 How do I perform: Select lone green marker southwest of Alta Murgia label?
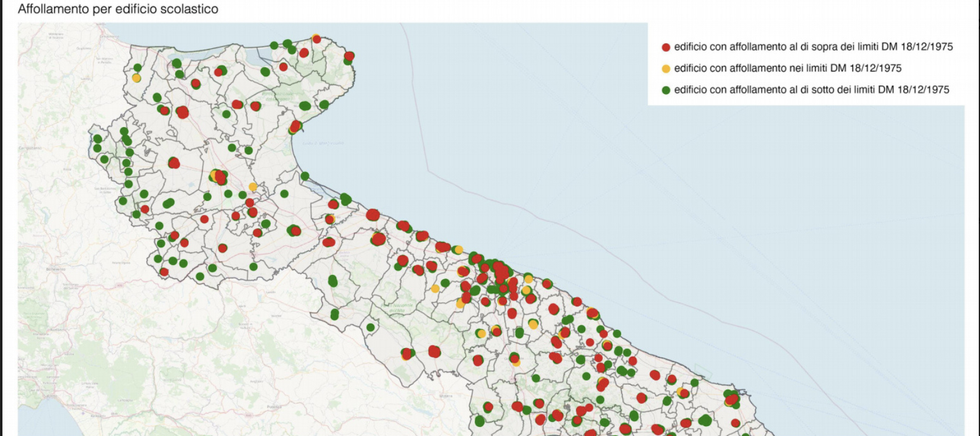coord(370,327)
